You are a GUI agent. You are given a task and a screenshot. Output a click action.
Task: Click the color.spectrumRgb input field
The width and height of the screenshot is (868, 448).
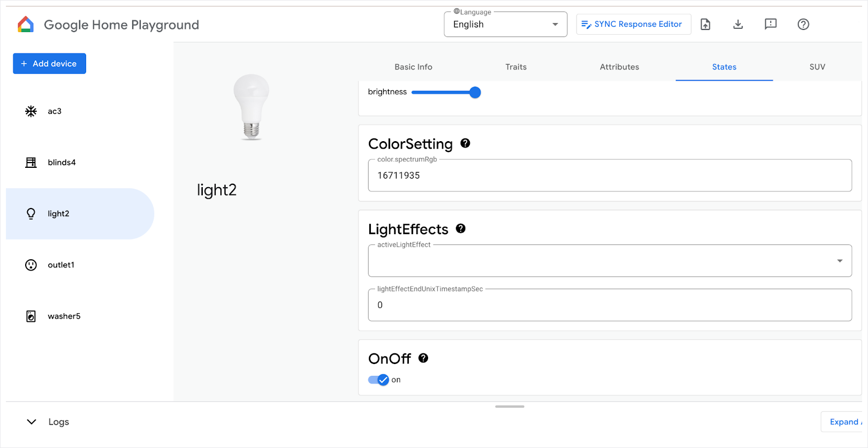(x=610, y=176)
